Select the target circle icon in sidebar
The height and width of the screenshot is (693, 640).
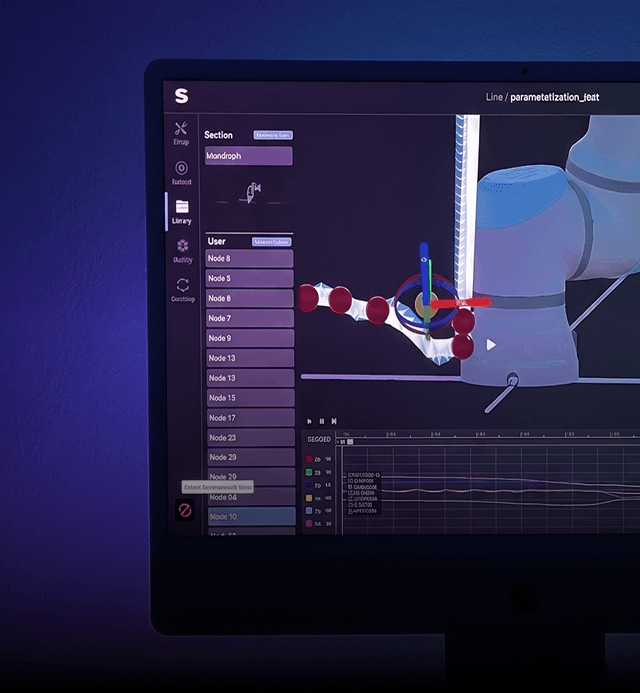point(181,168)
